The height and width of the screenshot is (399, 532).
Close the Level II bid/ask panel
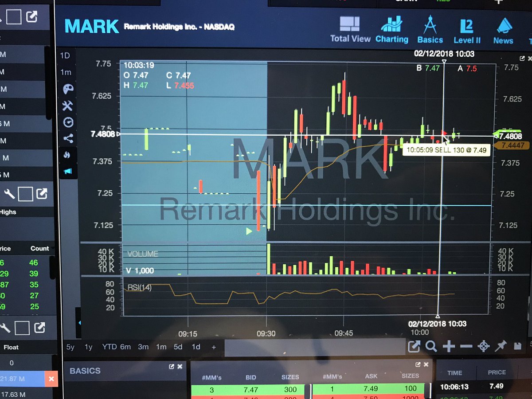426,365
